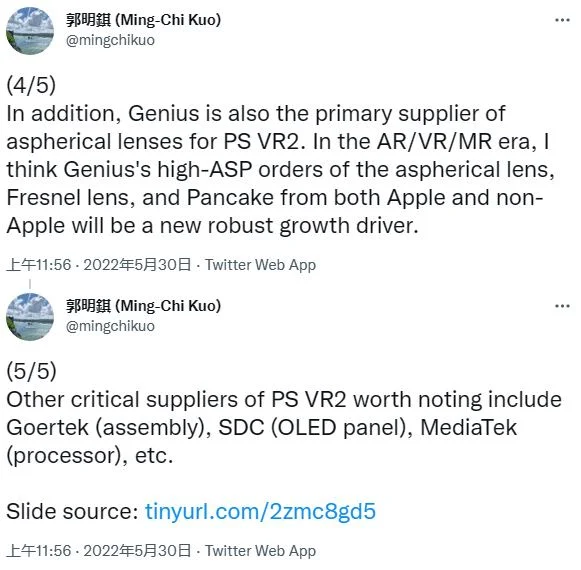The width and height of the screenshot is (581, 570).
Task: Click the 上午11:56 timestamp under the (4/5) tweet
Action: tap(39, 265)
